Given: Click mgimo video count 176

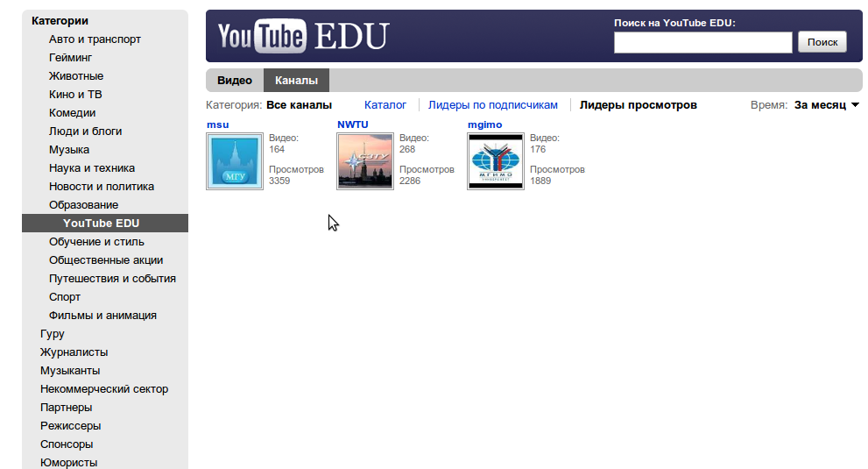Looking at the screenshot, I should click(x=538, y=149).
